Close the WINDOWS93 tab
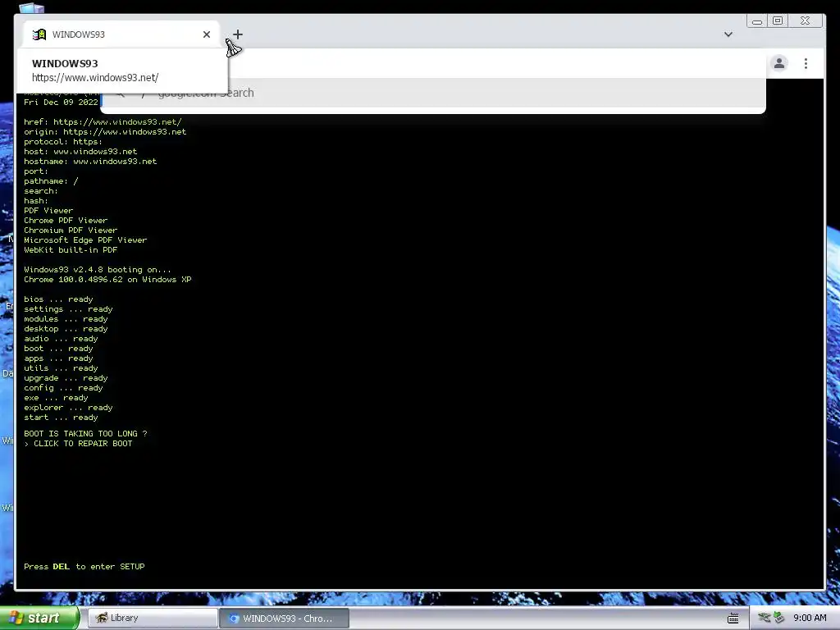Screen dimensions: 840x630 tap(206, 34)
